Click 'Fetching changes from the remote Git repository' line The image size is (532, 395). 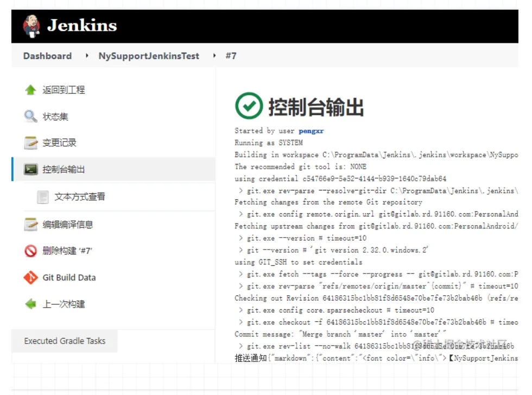coord(328,202)
